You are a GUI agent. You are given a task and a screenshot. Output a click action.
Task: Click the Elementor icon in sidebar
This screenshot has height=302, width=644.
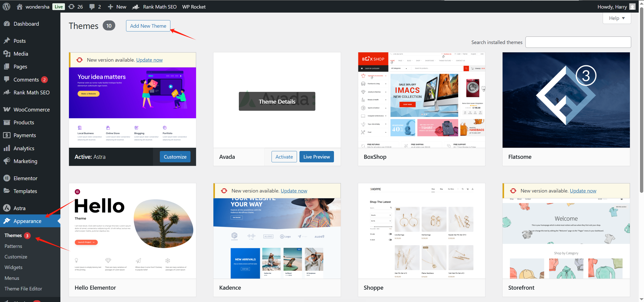(x=7, y=178)
